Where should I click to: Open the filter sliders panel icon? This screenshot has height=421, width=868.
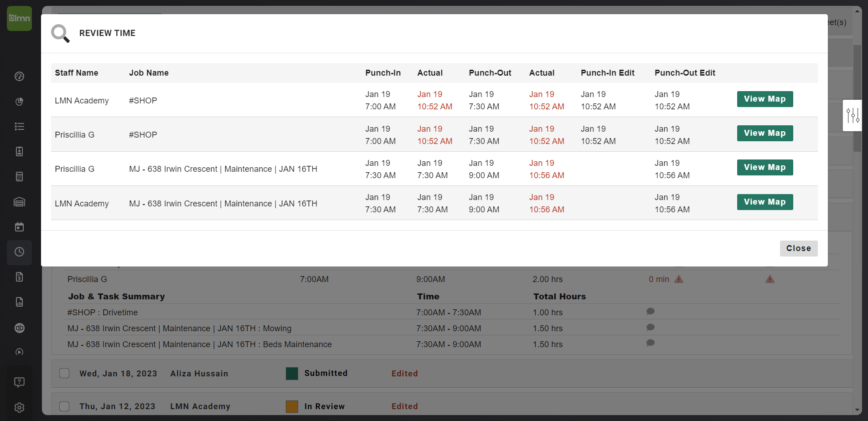point(852,115)
